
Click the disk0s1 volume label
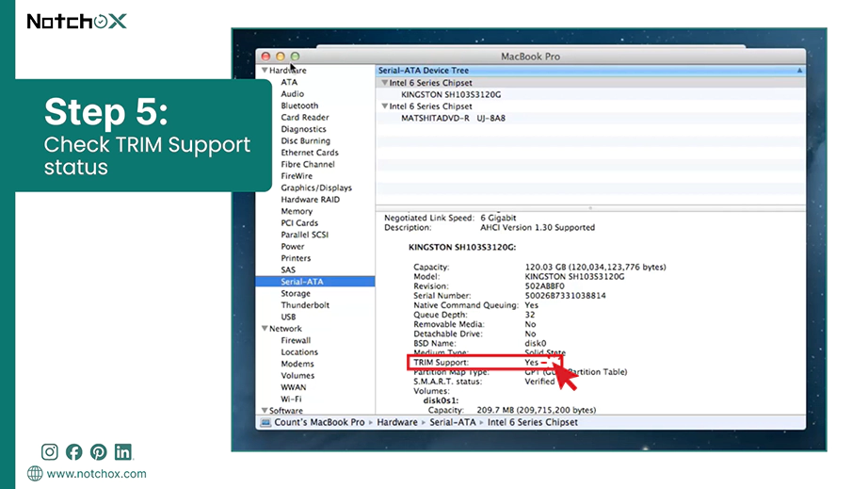tap(441, 400)
